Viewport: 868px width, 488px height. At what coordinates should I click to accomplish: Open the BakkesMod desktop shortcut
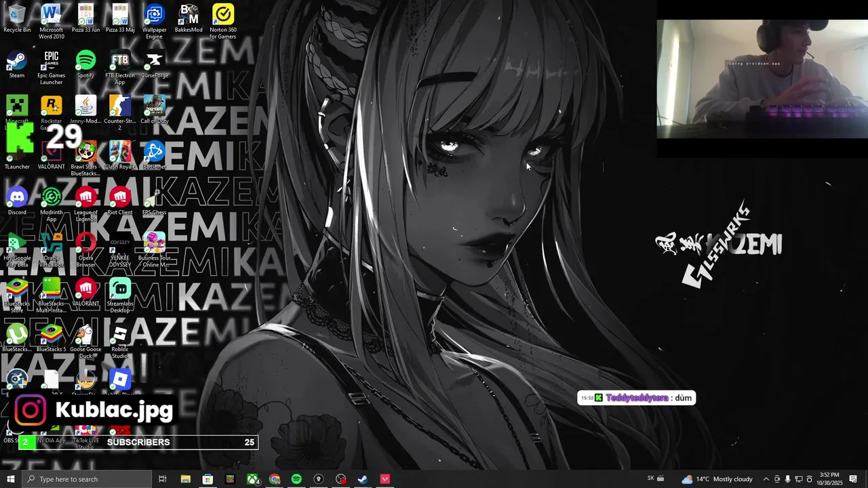(189, 19)
